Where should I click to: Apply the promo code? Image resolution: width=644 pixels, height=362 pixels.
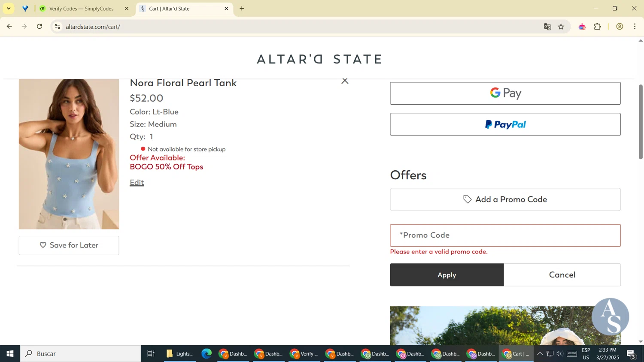pos(447,275)
